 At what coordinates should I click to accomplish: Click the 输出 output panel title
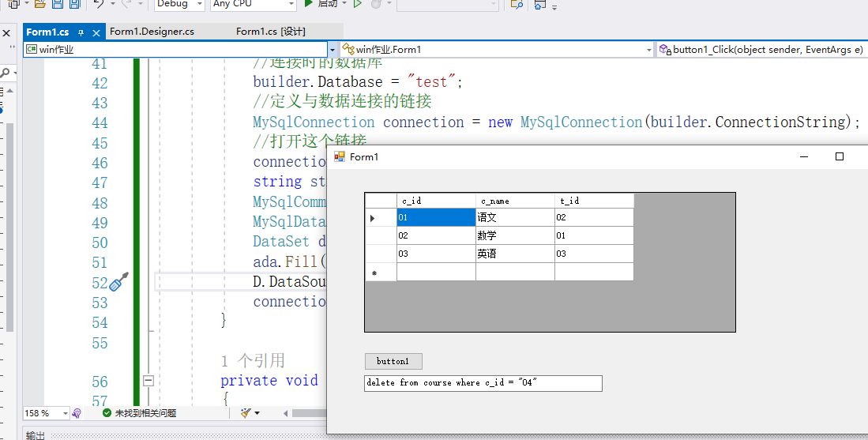click(36, 435)
